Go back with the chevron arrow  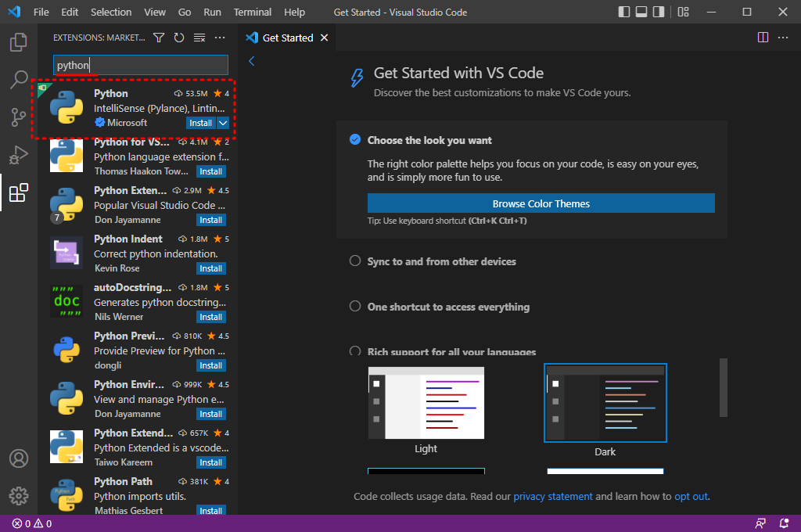(x=251, y=61)
